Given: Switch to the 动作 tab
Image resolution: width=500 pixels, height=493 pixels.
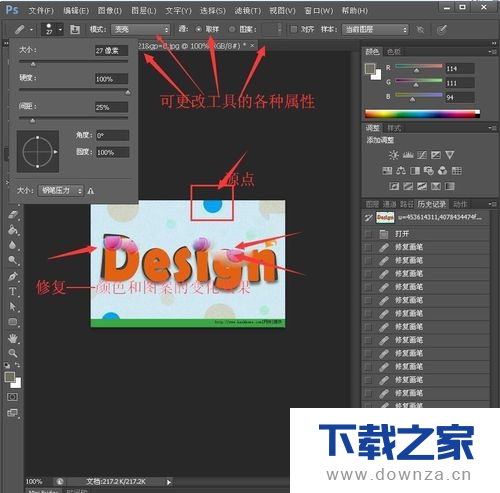Looking at the screenshot, I should tap(460, 204).
